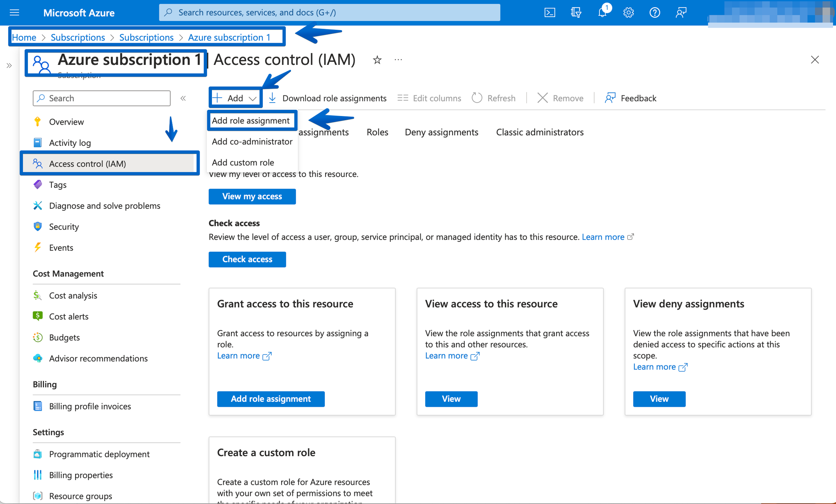The image size is (836, 504).
Task: Collapse the left navigation menu chevrons
Action: point(183,98)
